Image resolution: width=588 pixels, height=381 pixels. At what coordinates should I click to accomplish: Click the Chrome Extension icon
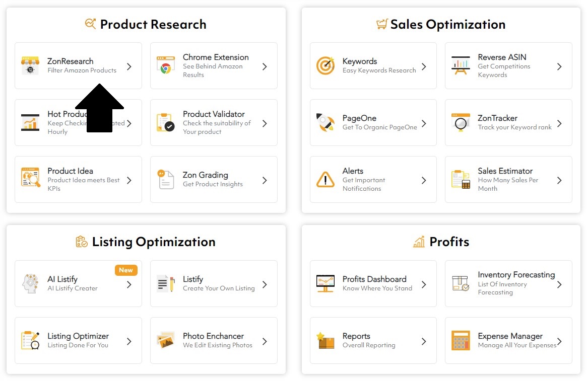tap(166, 66)
